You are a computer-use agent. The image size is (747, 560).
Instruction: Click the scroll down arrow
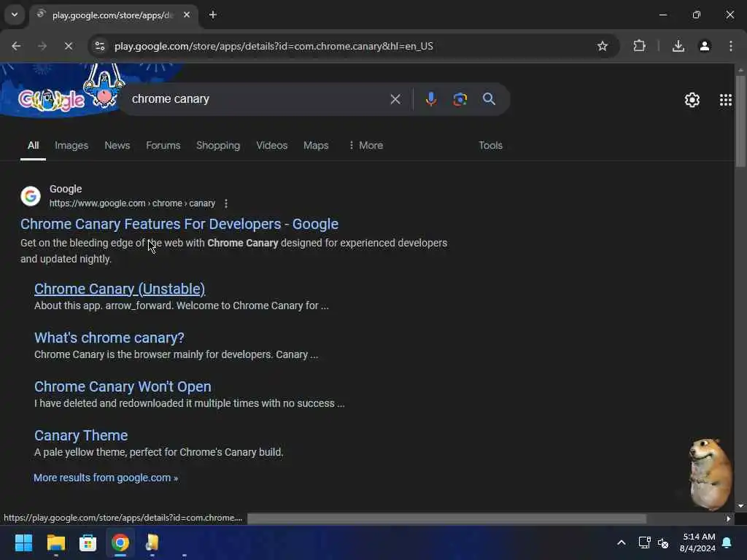pos(740,506)
